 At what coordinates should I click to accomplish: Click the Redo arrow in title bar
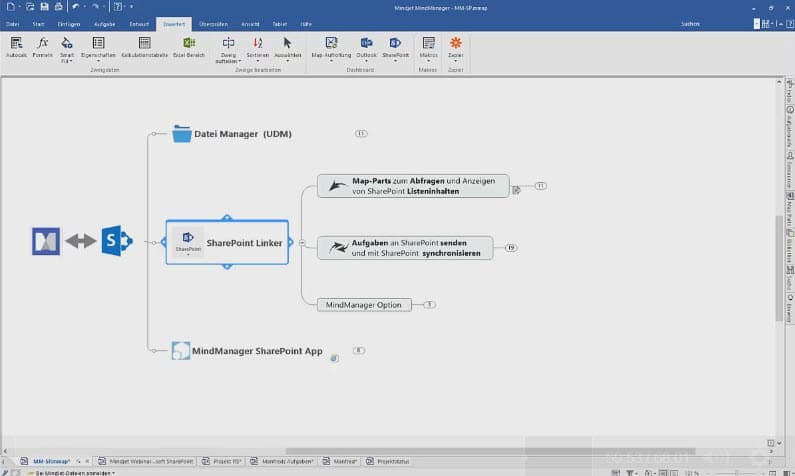(x=95, y=7)
